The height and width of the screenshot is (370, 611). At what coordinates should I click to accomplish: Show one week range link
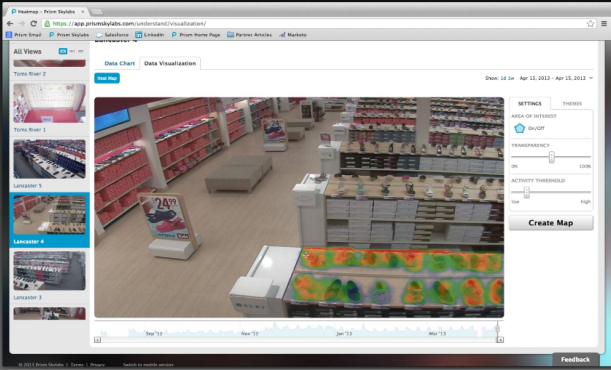(511, 78)
